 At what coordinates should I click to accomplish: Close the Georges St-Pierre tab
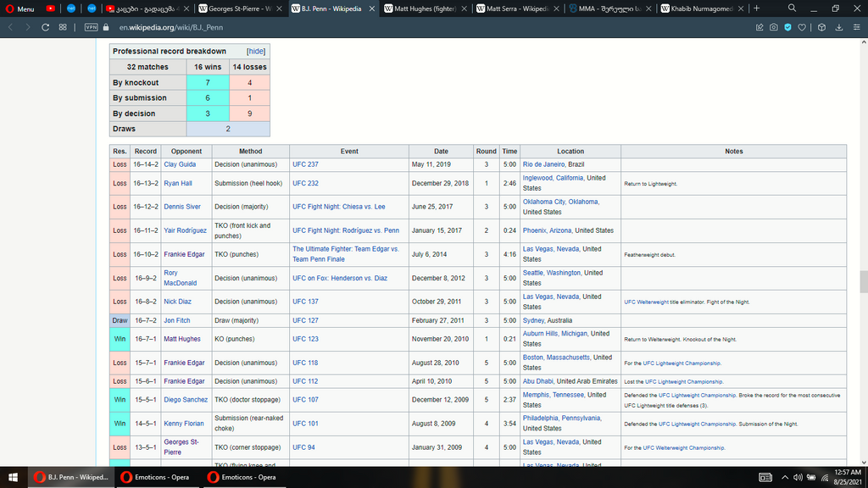click(x=279, y=8)
